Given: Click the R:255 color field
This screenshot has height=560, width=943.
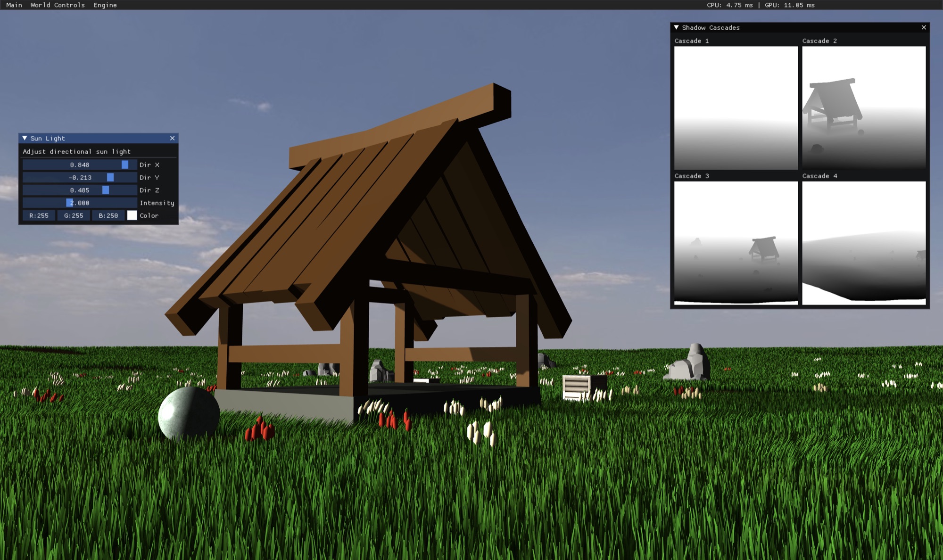Looking at the screenshot, I should [x=39, y=215].
